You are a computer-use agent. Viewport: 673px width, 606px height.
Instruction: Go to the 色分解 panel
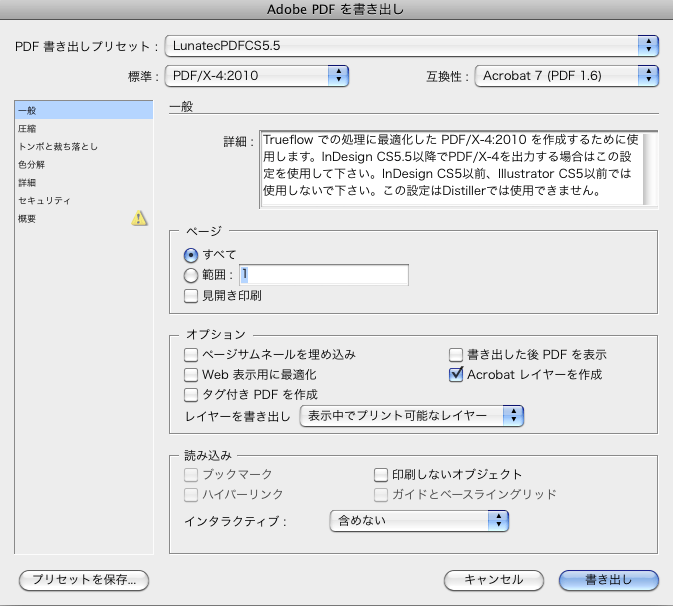point(84,164)
